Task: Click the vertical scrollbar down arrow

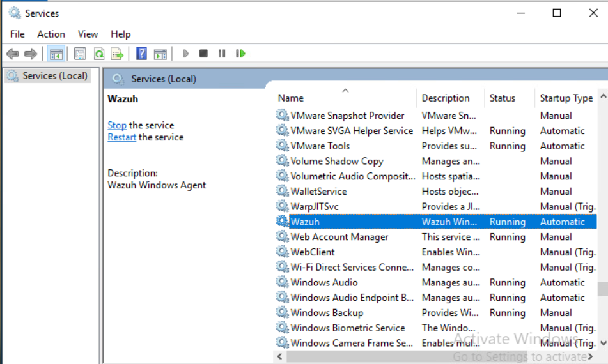Action: (x=603, y=343)
